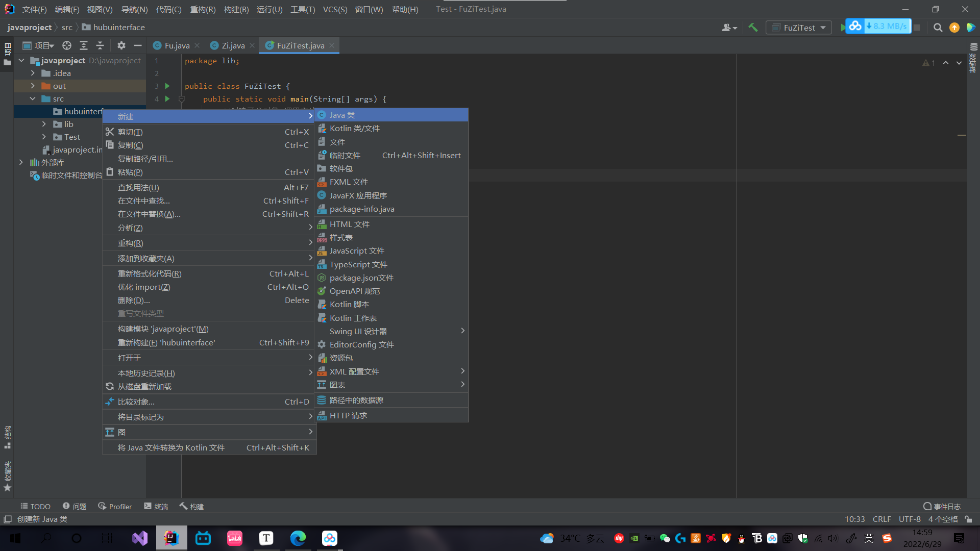The height and width of the screenshot is (551, 980).
Task: Hide the project tool window minus icon
Action: tap(137, 45)
